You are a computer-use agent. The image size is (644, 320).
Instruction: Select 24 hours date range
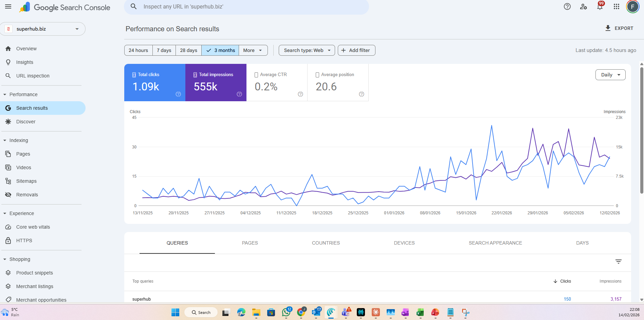coord(139,50)
